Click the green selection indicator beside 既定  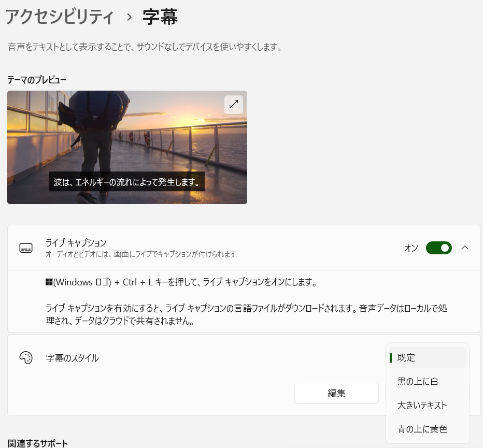[391, 357]
